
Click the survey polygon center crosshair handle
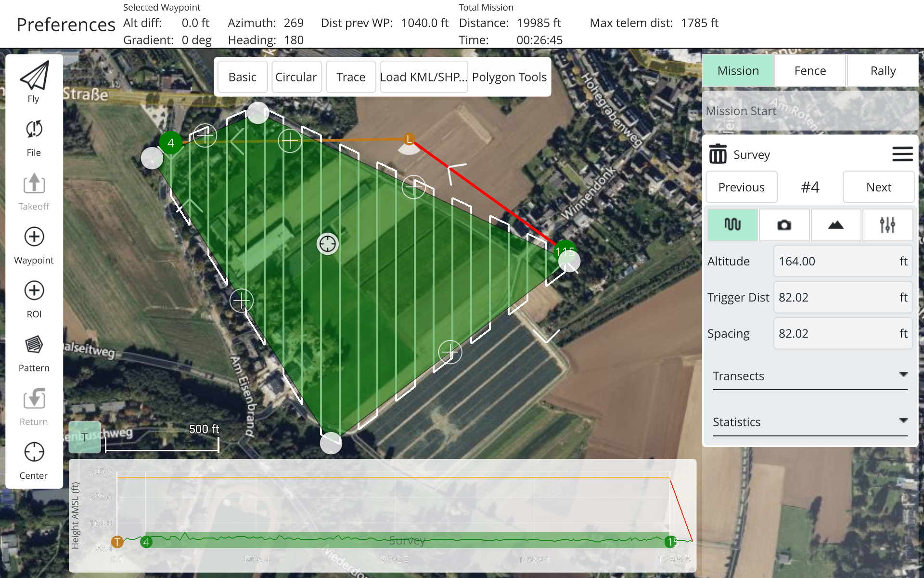(328, 244)
